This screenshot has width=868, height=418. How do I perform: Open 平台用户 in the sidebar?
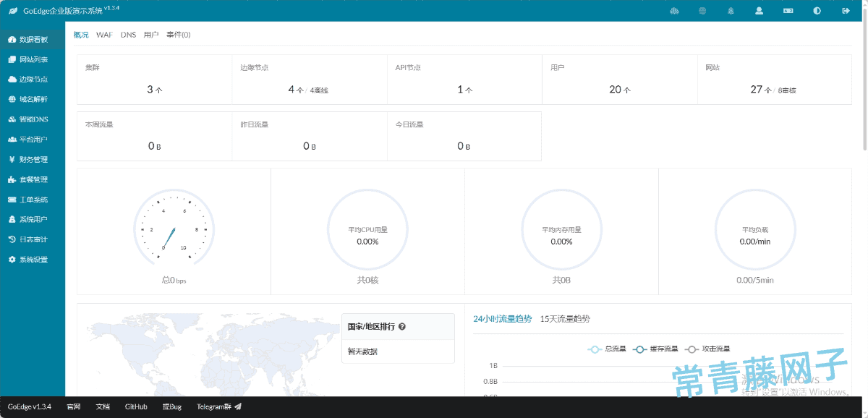click(x=33, y=140)
